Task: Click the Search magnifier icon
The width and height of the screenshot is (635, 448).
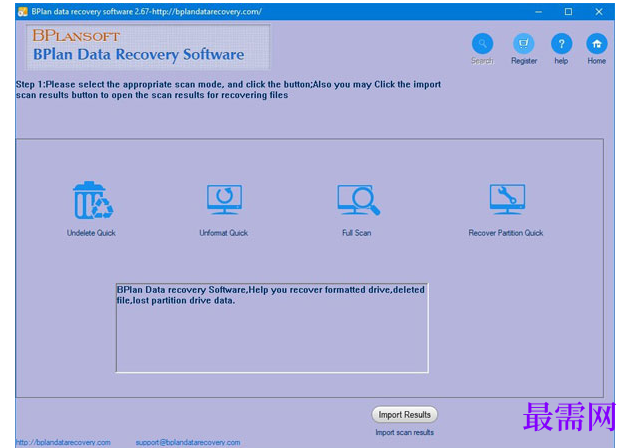Action: coord(482,43)
